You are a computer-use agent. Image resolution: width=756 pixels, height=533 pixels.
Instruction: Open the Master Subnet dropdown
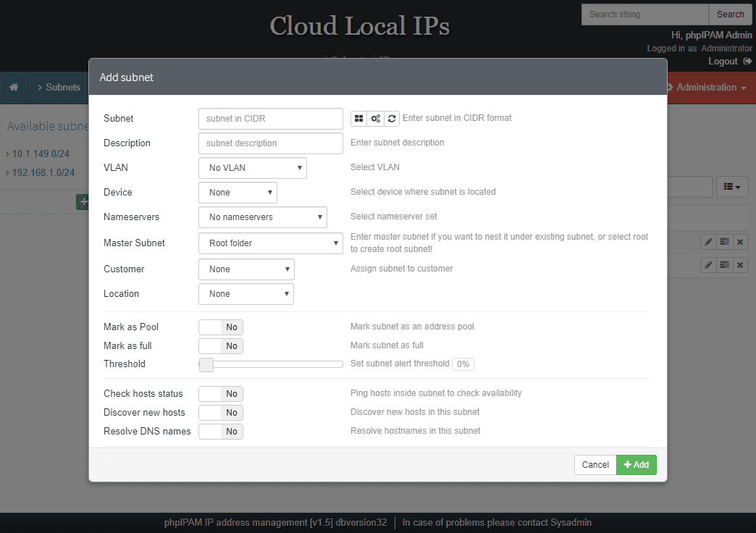(x=270, y=243)
